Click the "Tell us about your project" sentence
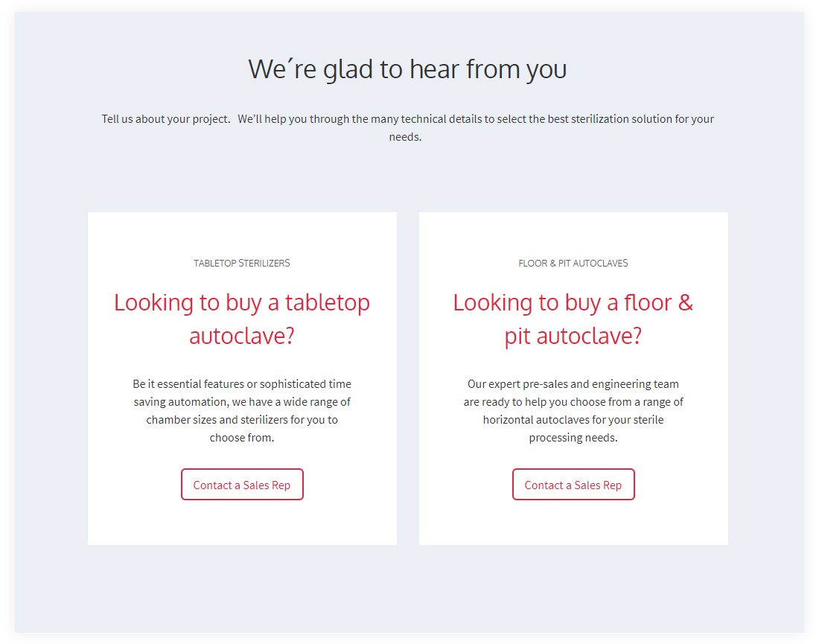The height and width of the screenshot is (644, 819). 166,119
